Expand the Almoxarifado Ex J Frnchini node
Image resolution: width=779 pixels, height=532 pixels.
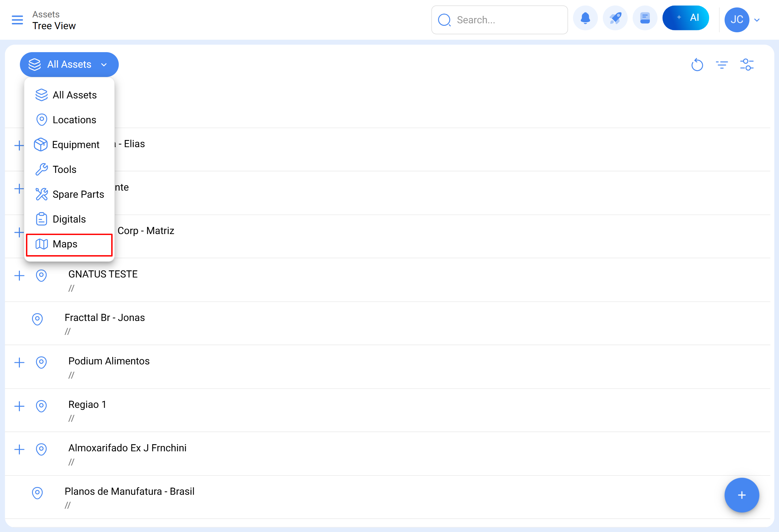pos(20,449)
